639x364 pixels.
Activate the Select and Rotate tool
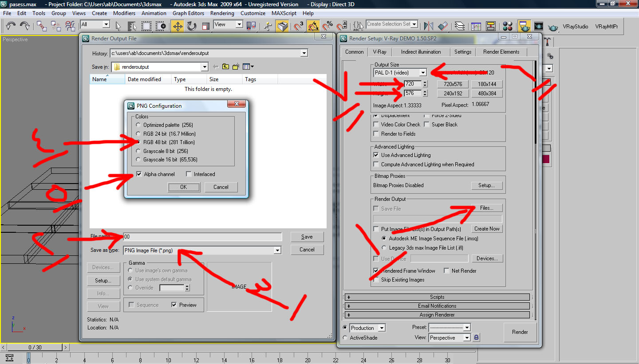point(192,26)
